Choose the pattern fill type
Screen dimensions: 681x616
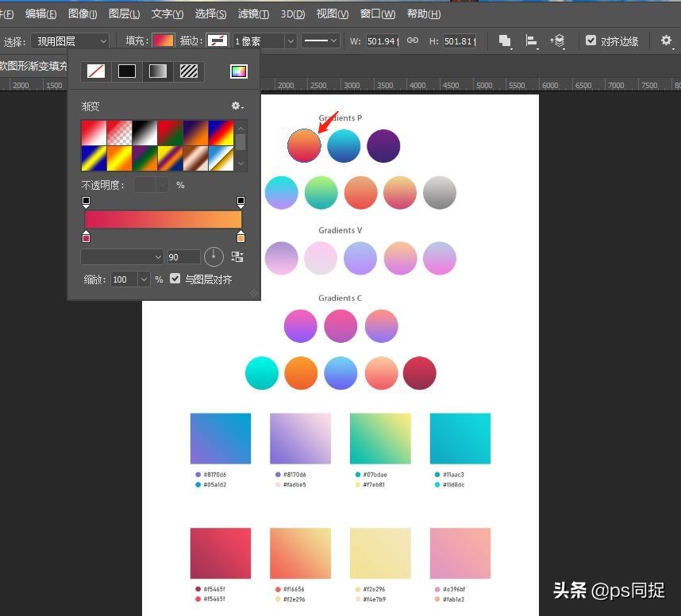(x=189, y=71)
